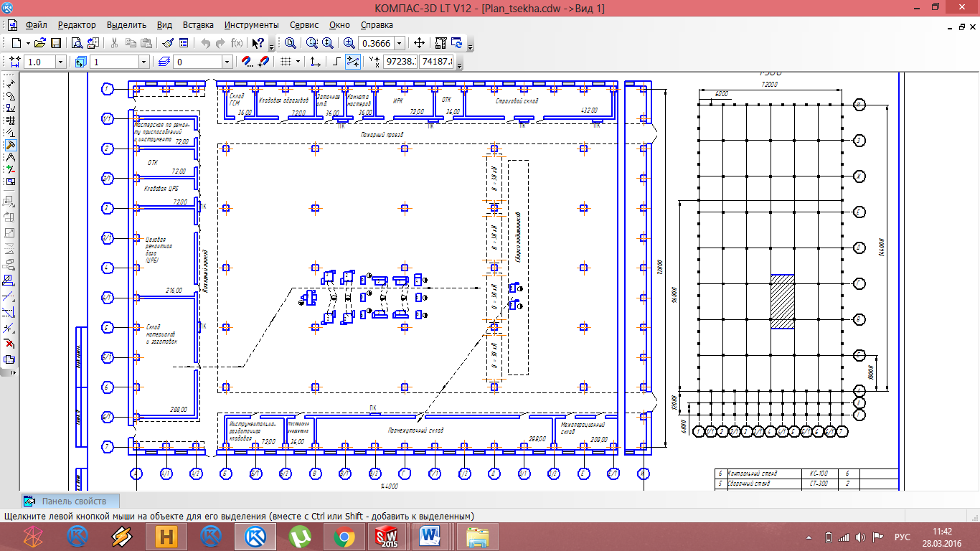Click the X coordinate field 97238
The image size is (980, 551).
[400, 62]
